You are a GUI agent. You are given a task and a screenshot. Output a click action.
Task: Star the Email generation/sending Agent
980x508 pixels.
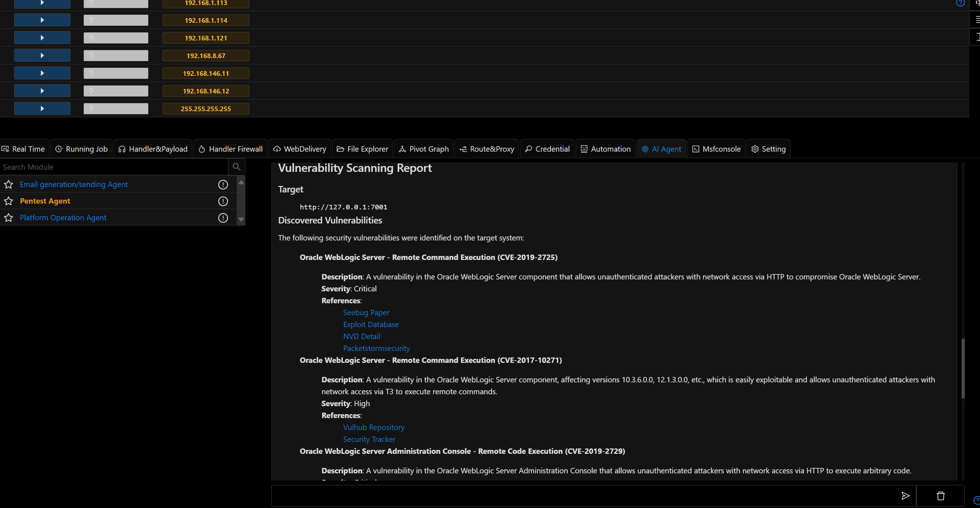pos(8,184)
